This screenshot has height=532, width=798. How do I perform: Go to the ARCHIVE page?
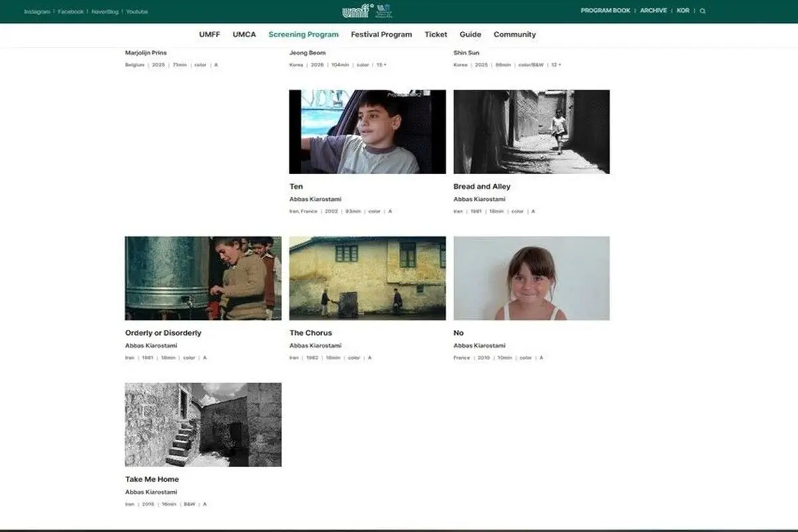(655, 11)
